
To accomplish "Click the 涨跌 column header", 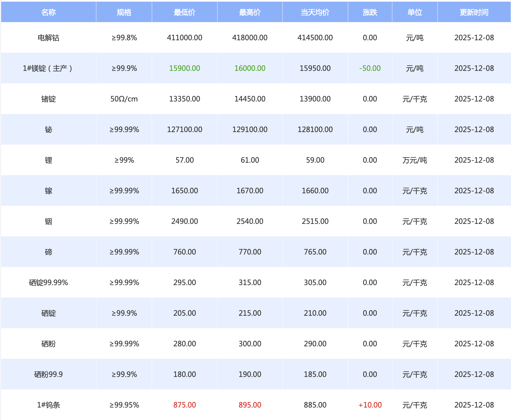I will tap(370, 12).
